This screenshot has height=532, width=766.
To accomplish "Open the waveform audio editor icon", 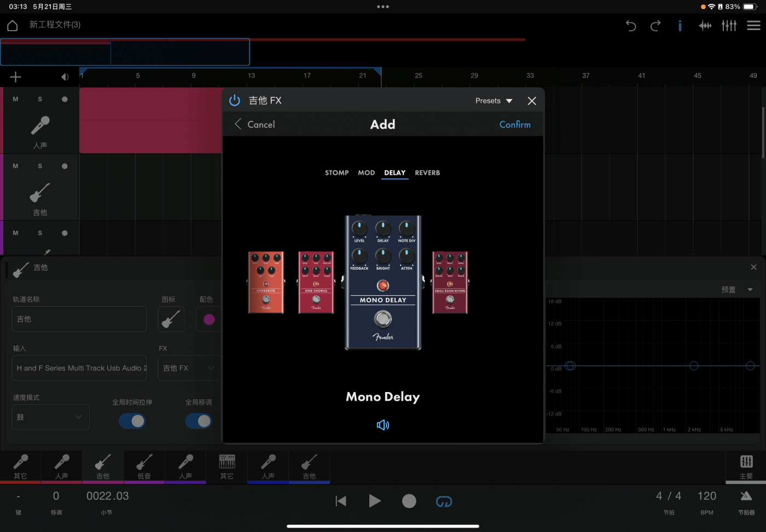I will [705, 25].
